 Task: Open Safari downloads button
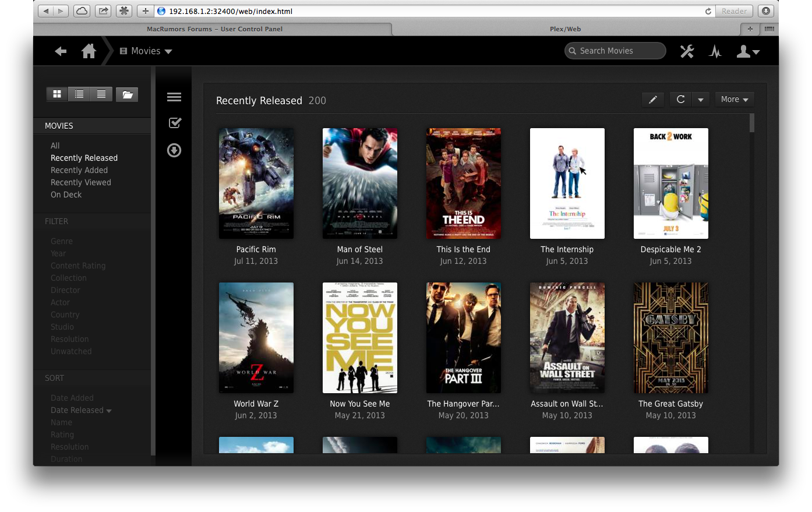pos(766,11)
